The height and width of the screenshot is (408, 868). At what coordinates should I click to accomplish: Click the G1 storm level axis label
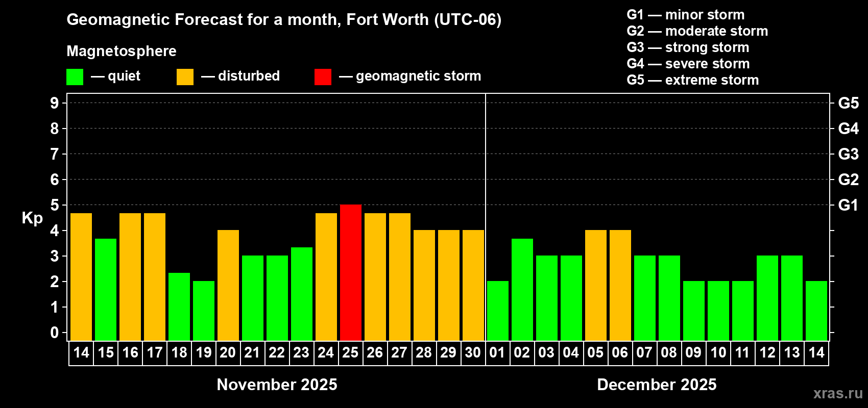tap(848, 205)
